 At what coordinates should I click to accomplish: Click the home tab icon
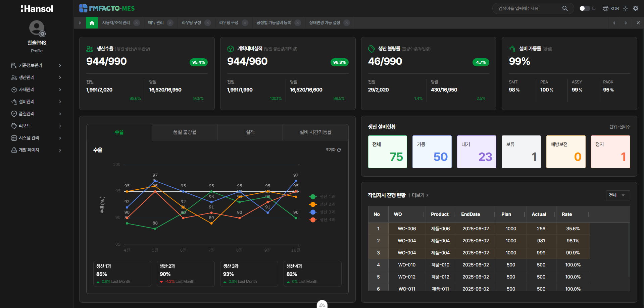point(92,23)
